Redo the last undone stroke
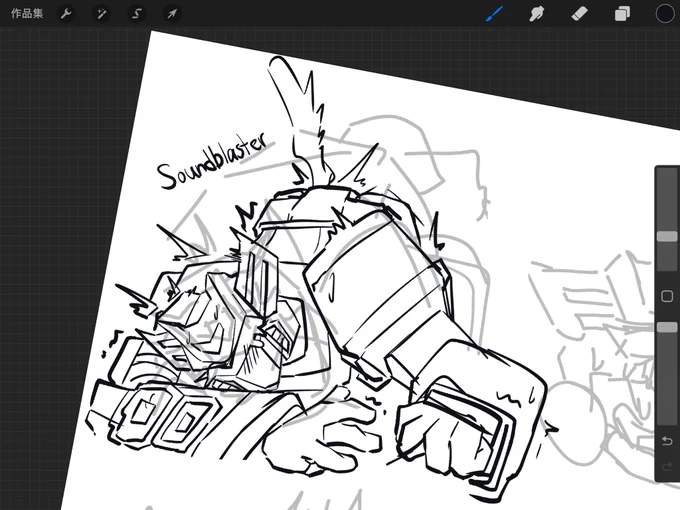The width and height of the screenshot is (680, 510). pos(667,466)
